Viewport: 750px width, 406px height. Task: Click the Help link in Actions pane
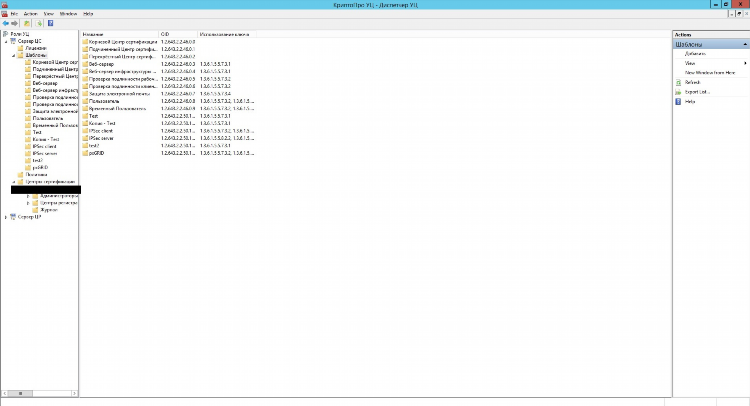[x=690, y=102]
